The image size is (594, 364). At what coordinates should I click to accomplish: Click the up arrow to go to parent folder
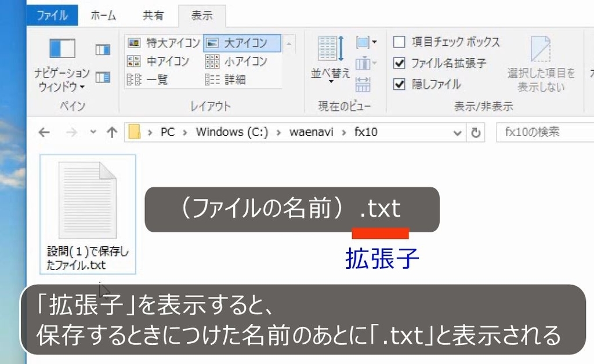[111, 132]
